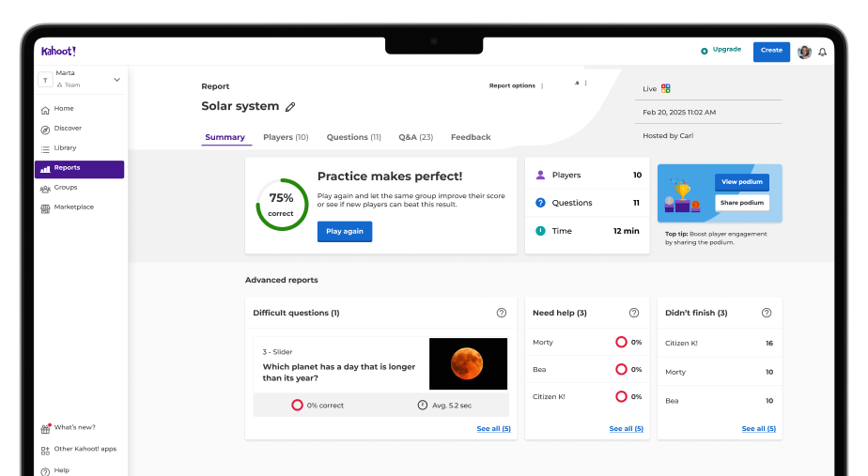Click the 75% correct progress ring
Viewport: 868px width, 476px height.
[x=282, y=205]
